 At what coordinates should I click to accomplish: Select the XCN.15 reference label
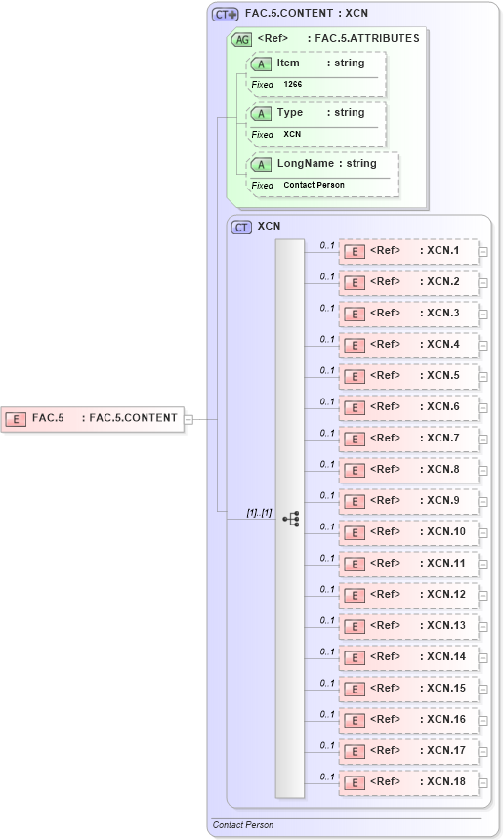pos(418,688)
